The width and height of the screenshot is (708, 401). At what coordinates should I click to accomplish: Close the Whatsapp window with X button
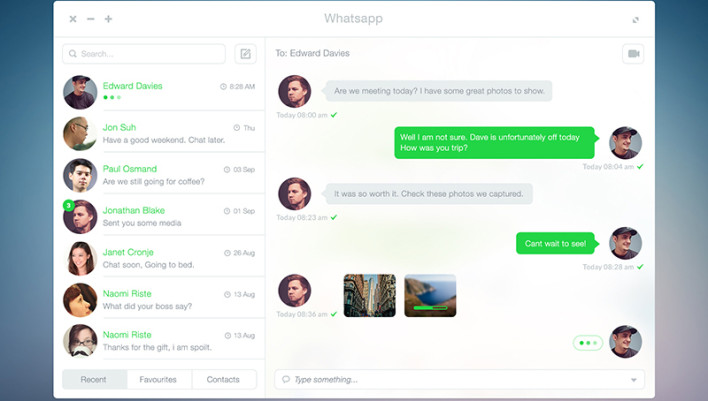coord(73,19)
